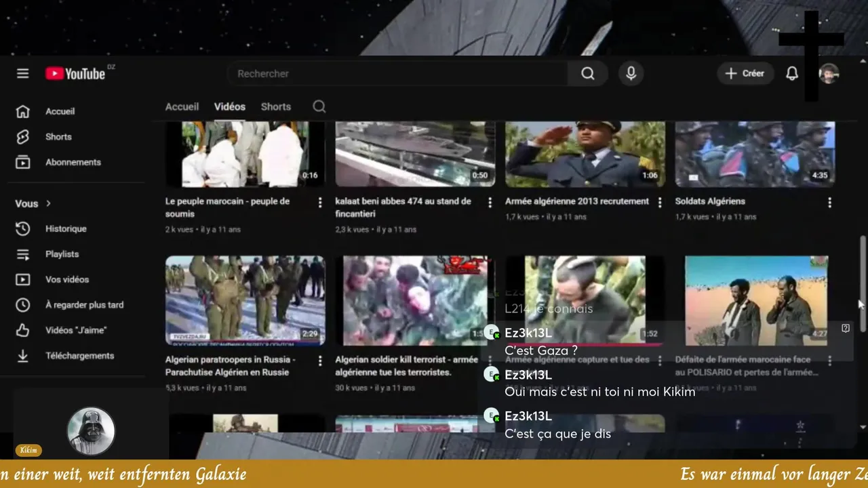Open video title Soldats Algériens
This screenshot has height=488, width=868.
710,201
